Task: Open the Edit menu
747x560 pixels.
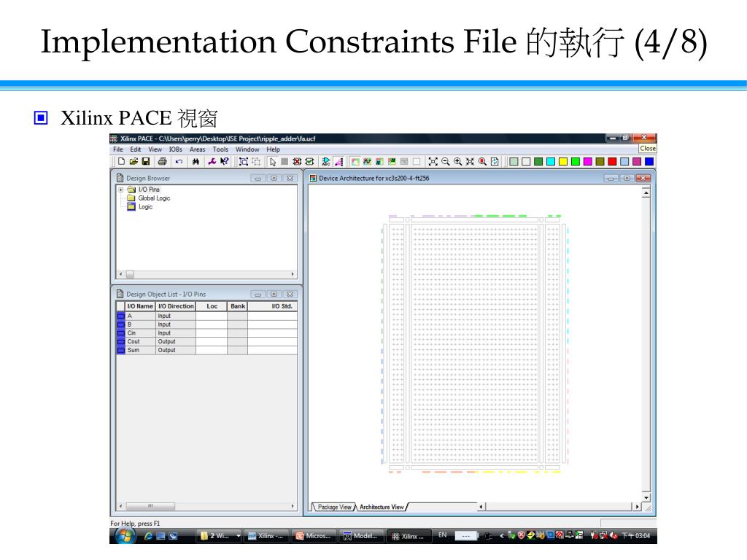Action: pyautogui.click(x=135, y=149)
